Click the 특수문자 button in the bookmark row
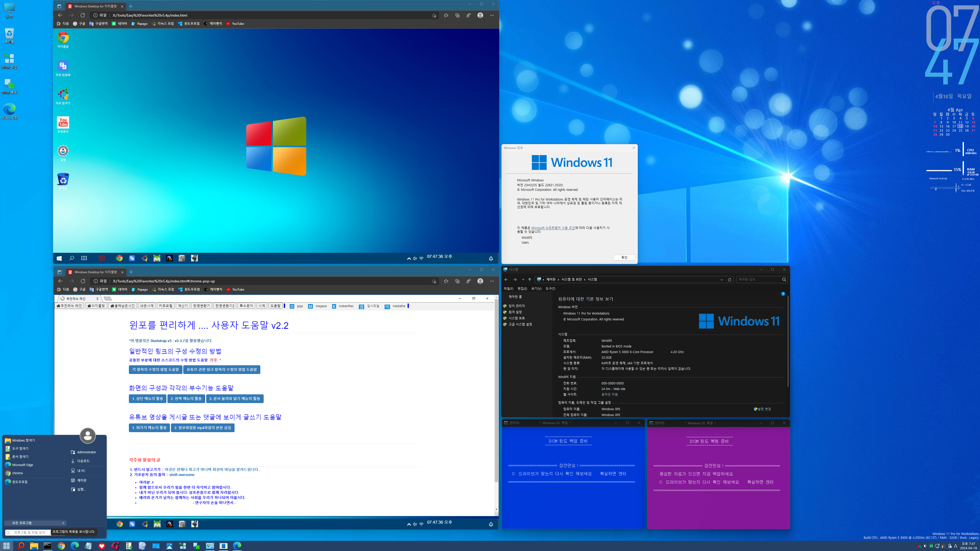 click(246, 306)
